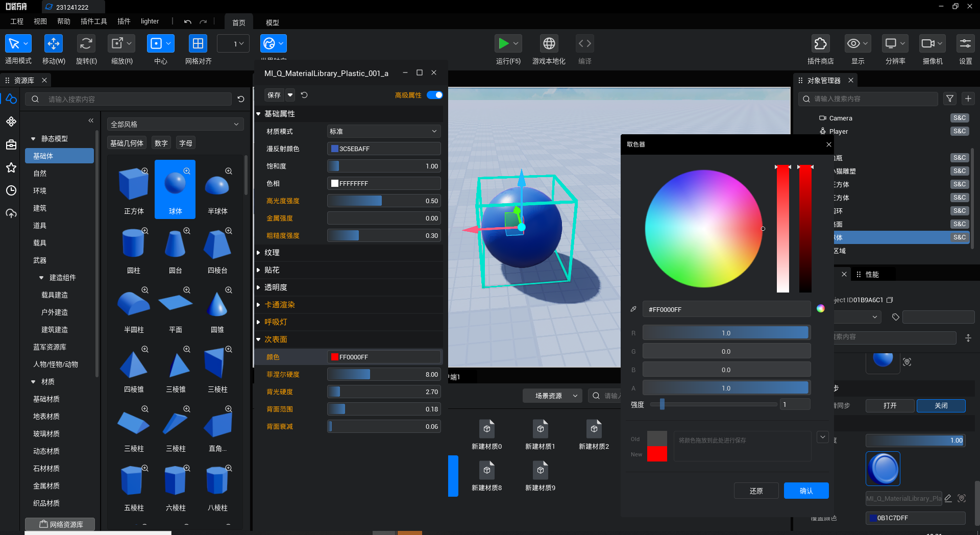Viewport: 980px width, 535px height.
Task: Refresh the resource library search
Action: click(x=241, y=99)
